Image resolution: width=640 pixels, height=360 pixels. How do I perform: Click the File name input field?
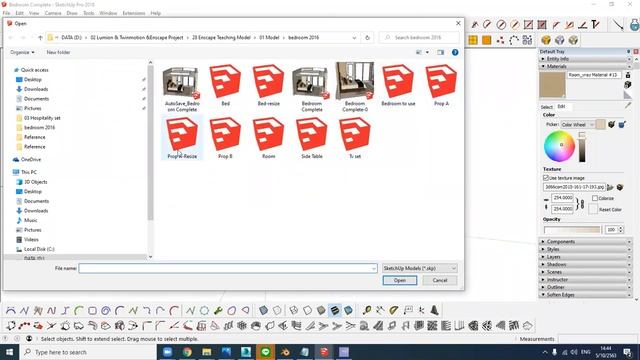(x=228, y=268)
